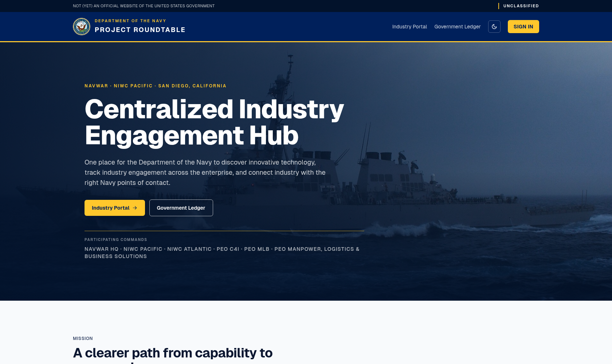The image size is (612, 364).
Task: Toggle dark mode with the moon icon
Action: 494,27
